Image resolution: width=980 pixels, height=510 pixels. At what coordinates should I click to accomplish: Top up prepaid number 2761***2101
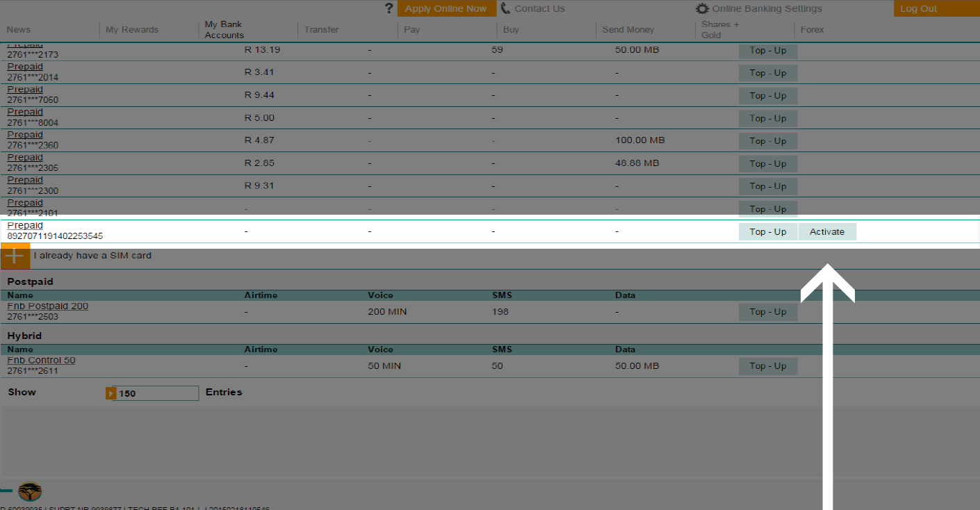768,209
